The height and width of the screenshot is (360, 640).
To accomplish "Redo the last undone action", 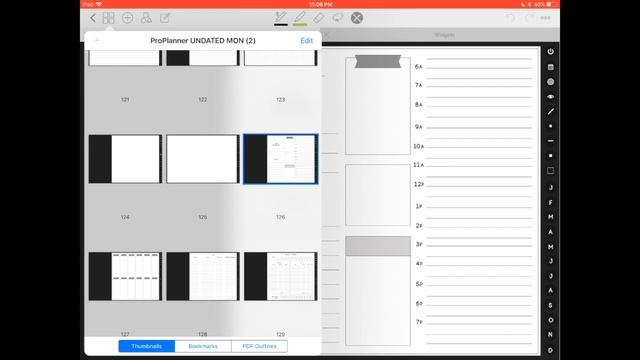I will 529,18.
